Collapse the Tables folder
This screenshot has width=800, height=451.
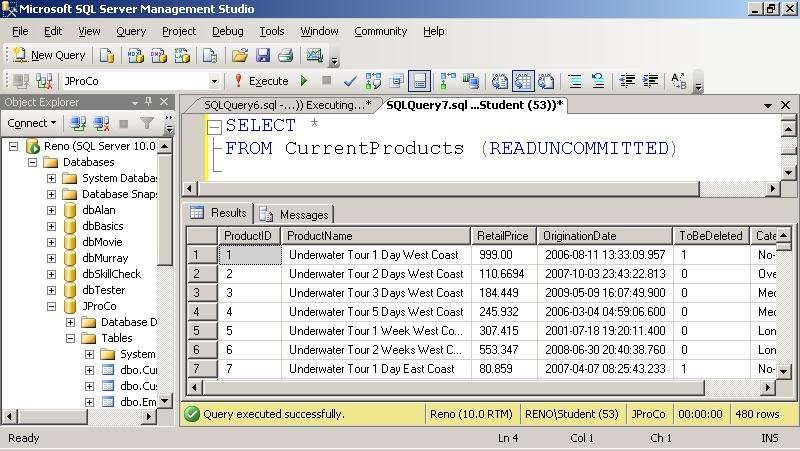tap(70, 338)
